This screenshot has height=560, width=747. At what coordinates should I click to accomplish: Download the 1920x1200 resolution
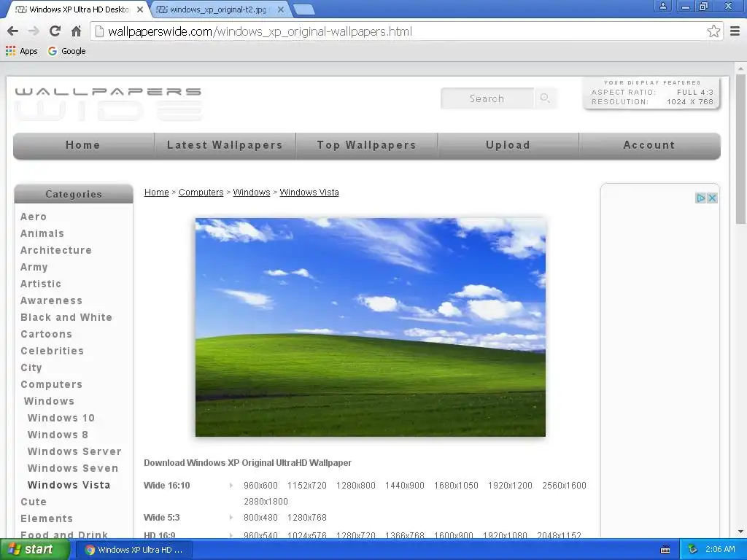[x=510, y=486]
